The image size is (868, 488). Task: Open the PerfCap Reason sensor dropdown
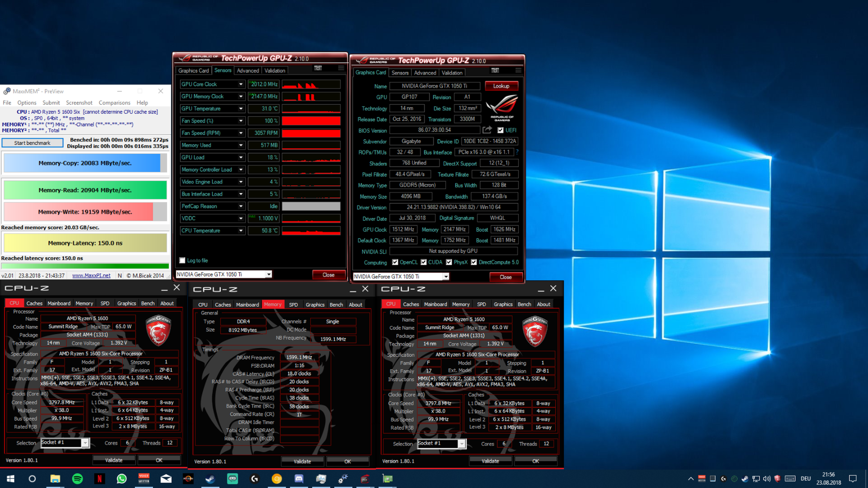[x=241, y=206]
